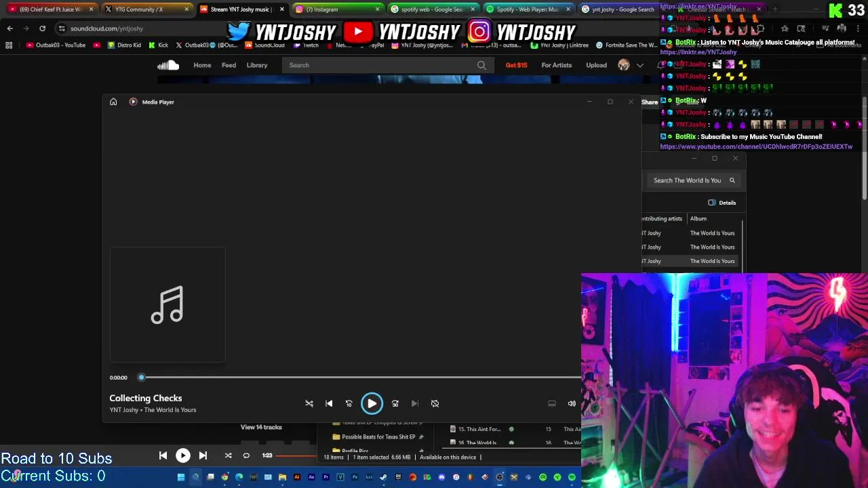Toggle repeat in SoundCloud bottom player
This screenshot has height=488, width=868.
point(246,455)
